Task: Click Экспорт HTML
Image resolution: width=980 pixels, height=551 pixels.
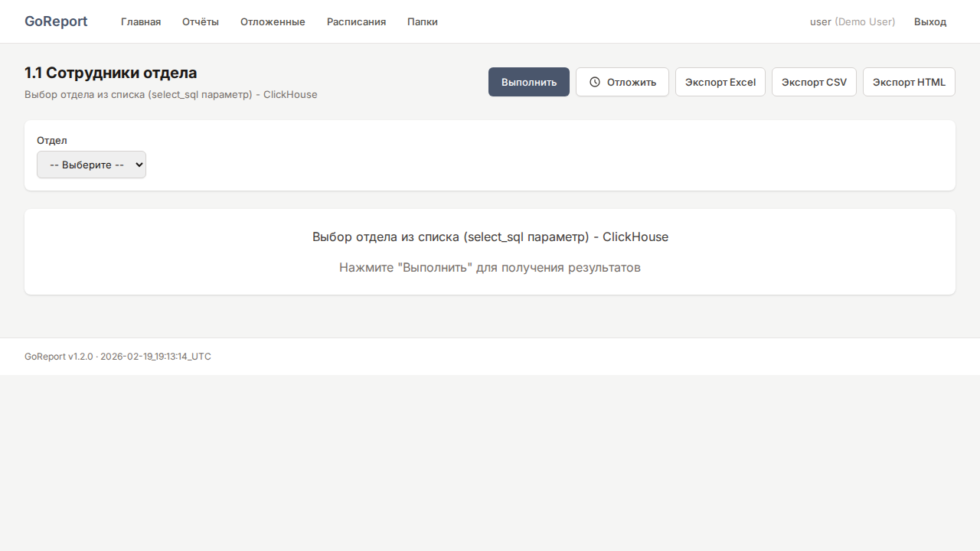Action: coord(909,82)
